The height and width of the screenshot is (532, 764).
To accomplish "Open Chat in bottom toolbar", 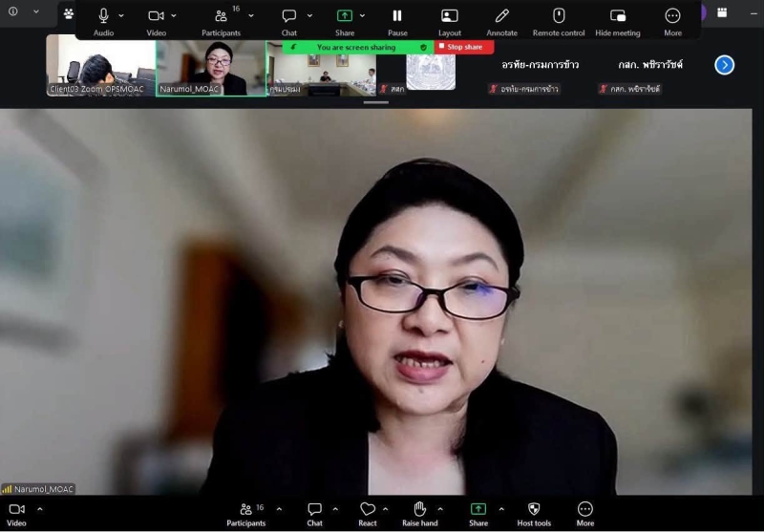I will coord(315,509).
